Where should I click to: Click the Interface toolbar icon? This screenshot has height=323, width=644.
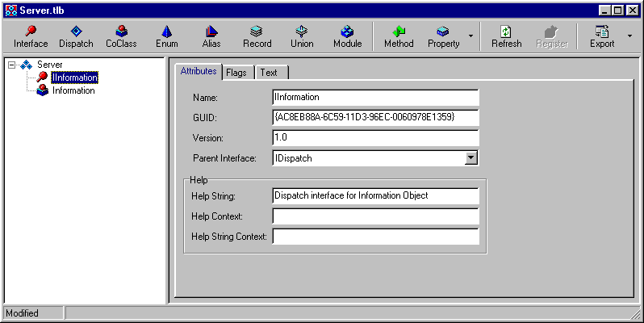click(x=31, y=36)
